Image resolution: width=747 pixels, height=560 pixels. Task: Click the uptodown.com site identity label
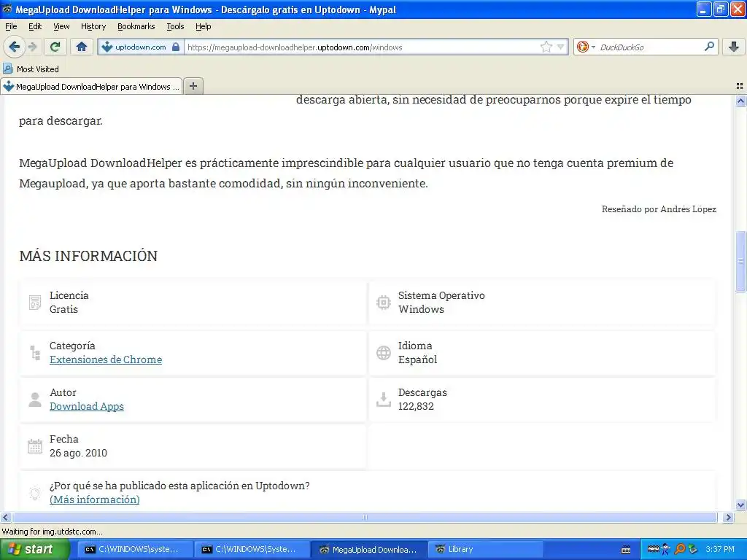coord(141,47)
